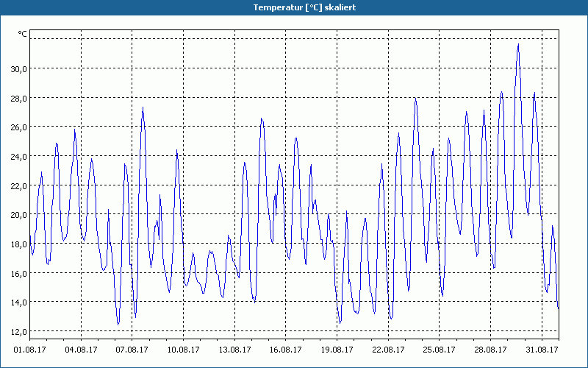Viewport: 588px width, 368px height.
Task: Select the 22.08.17 date on the x-axis
Action: pyautogui.click(x=389, y=350)
